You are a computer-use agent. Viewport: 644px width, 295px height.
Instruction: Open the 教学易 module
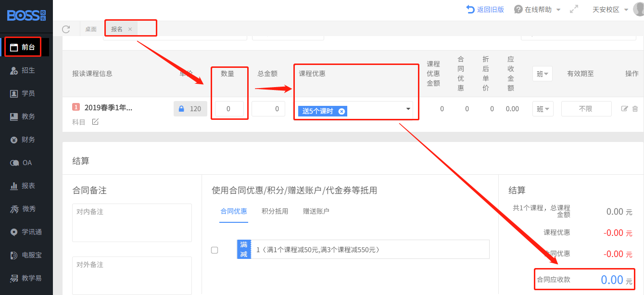click(x=26, y=278)
